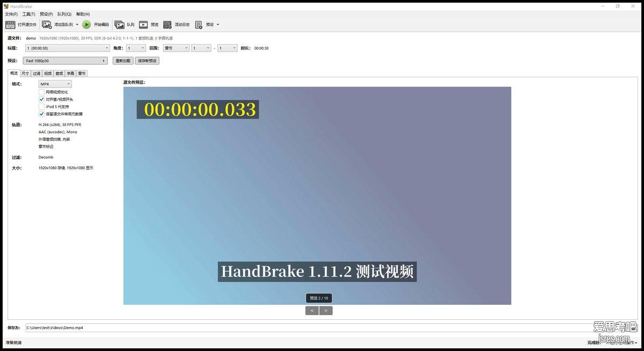Open the Range (范围) type dropdown 章节
The image size is (644, 351).
pyautogui.click(x=176, y=48)
